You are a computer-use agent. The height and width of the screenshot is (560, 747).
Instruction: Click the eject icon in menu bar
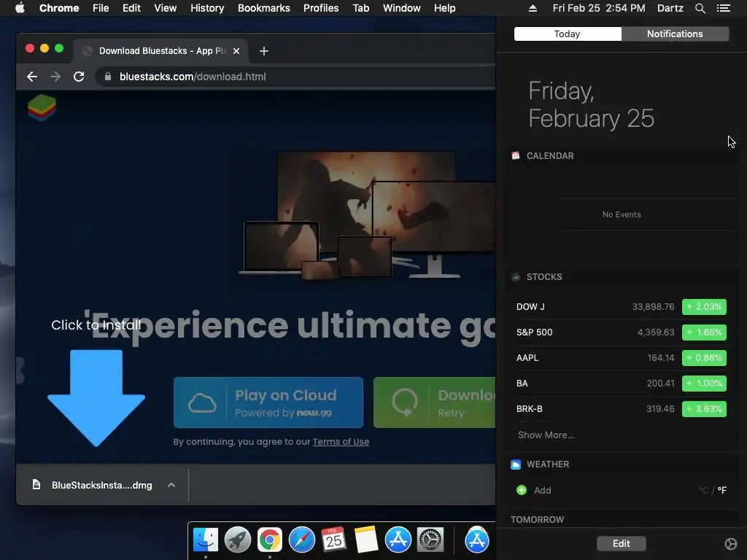point(533,8)
